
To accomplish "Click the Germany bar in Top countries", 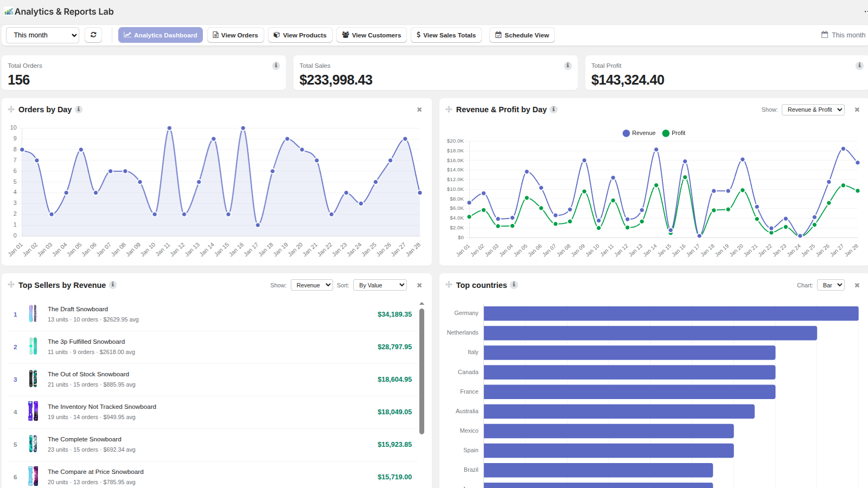I will [x=671, y=313].
